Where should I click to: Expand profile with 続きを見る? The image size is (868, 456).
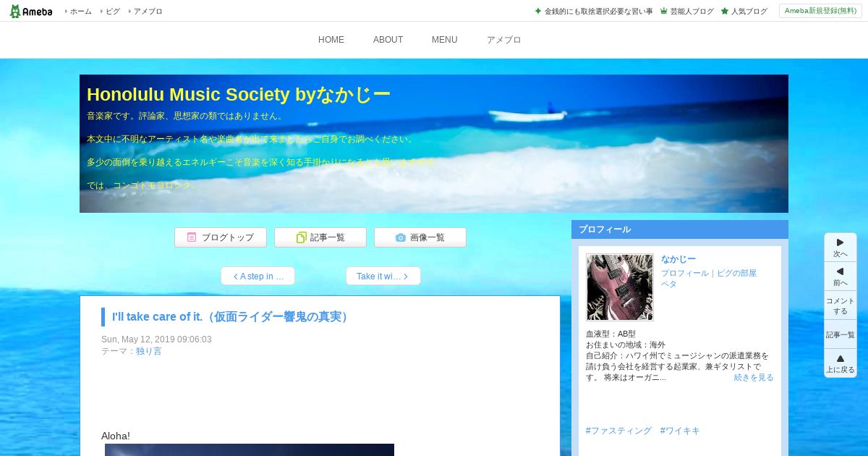click(754, 378)
